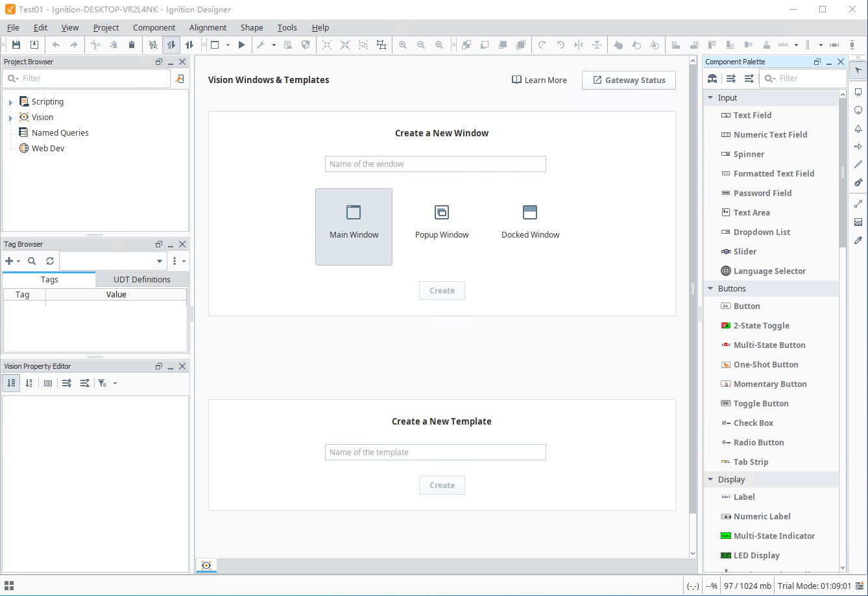Click the Paste clipboard icon

click(132, 45)
